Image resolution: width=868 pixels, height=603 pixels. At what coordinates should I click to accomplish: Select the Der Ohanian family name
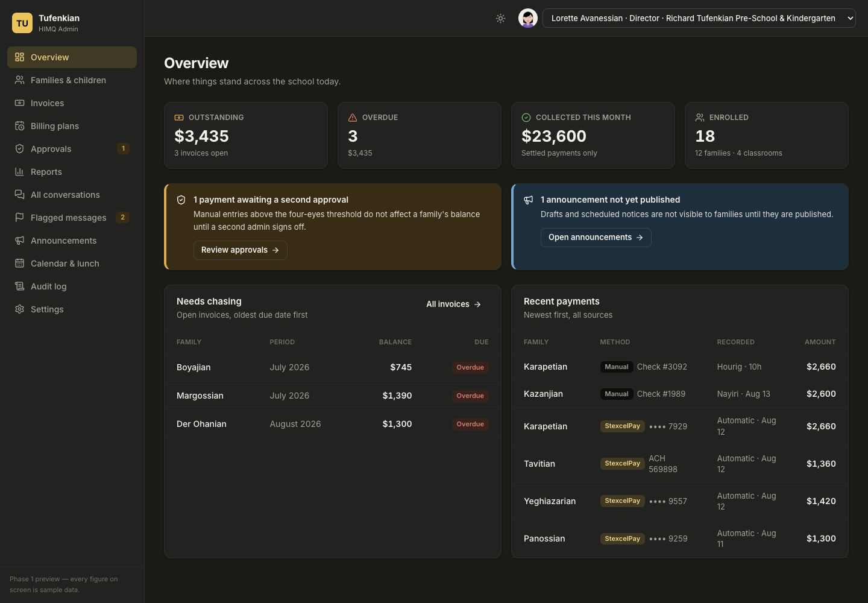(201, 424)
